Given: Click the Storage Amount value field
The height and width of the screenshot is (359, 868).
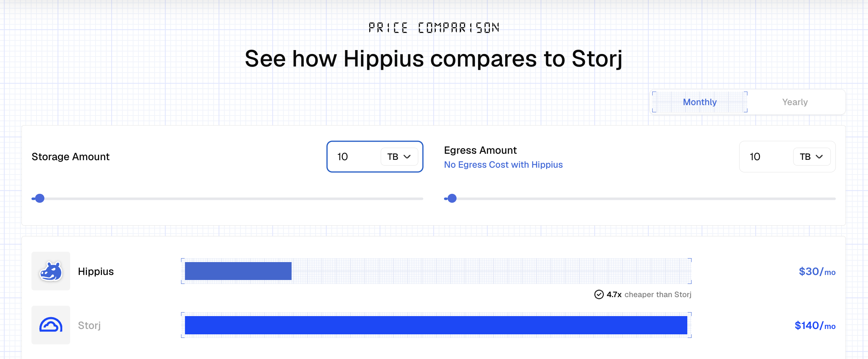Looking at the screenshot, I should tap(356, 157).
